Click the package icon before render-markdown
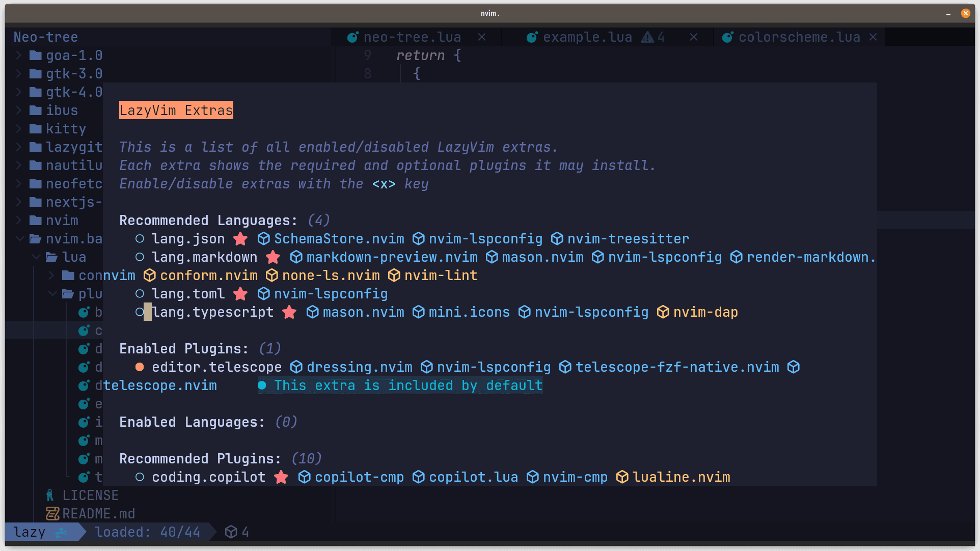 [x=736, y=257]
